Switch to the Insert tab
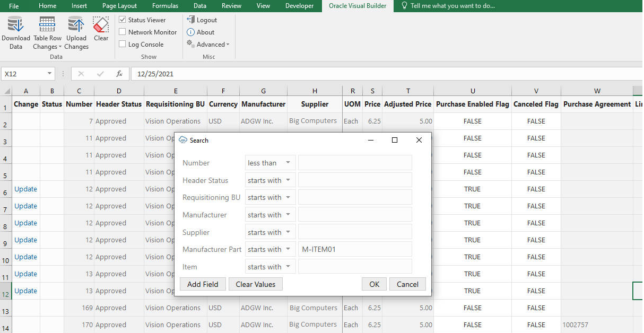The height and width of the screenshot is (333, 644). click(80, 6)
